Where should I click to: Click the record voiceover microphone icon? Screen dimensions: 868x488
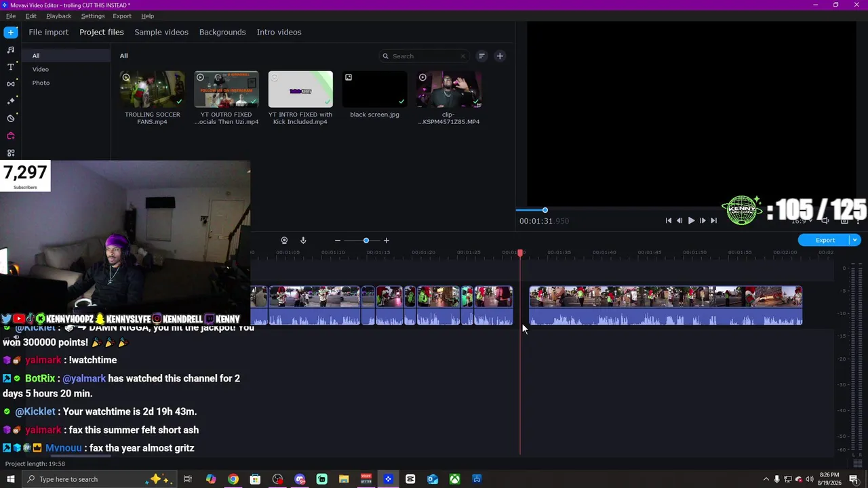(303, 241)
